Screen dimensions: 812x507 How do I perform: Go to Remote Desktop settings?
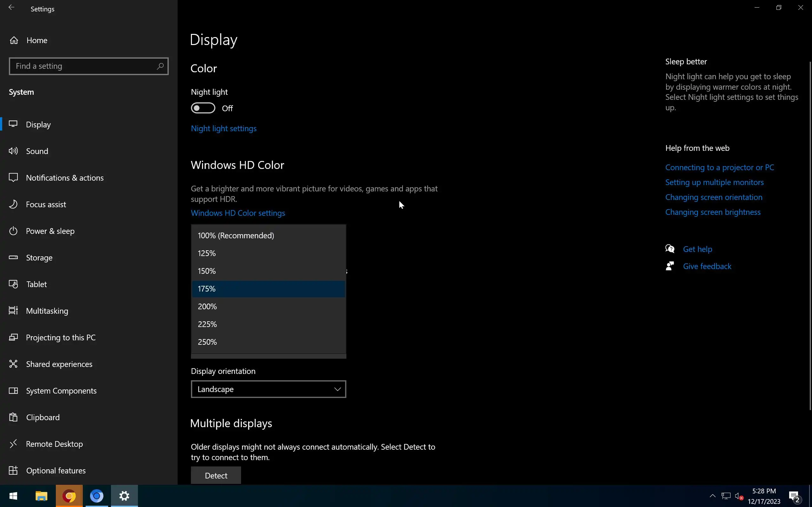54,444
